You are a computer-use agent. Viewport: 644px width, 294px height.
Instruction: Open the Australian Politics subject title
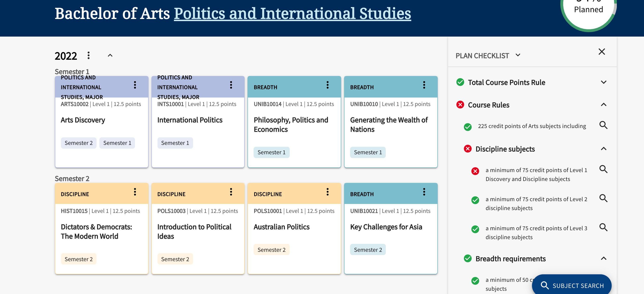tap(281, 227)
